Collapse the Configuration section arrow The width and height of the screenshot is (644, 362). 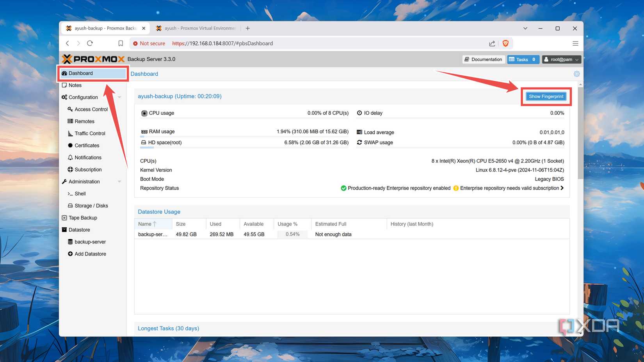pyautogui.click(x=119, y=97)
